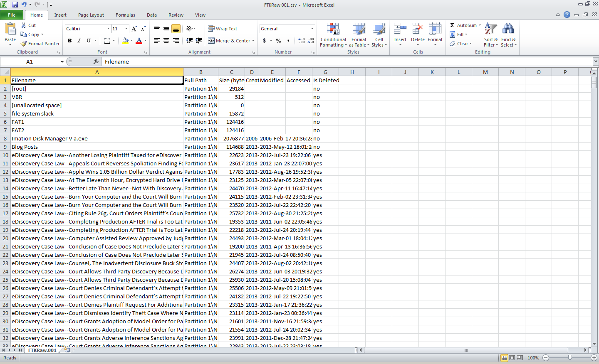This screenshot has width=599, height=364.
Task: Switch to the Formulas tab
Action: [x=125, y=15]
